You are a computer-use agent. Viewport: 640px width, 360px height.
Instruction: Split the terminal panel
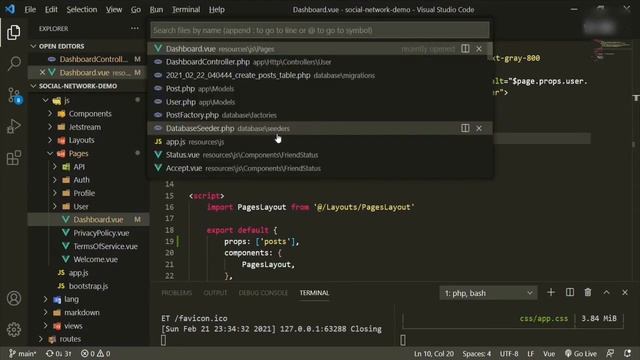(x=569, y=292)
